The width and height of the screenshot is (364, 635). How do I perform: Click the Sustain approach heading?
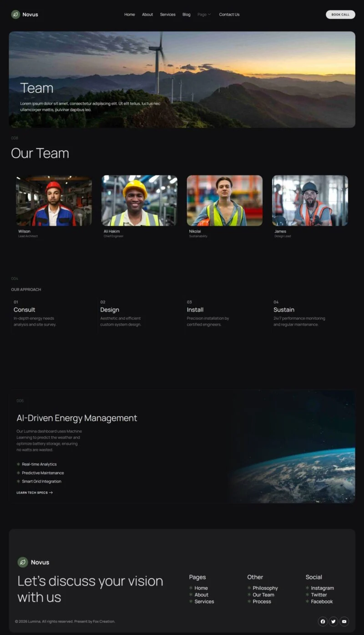(x=284, y=310)
